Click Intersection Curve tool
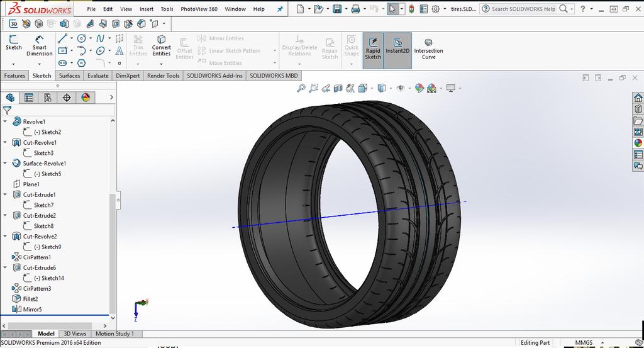The image size is (644, 348). click(x=428, y=48)
